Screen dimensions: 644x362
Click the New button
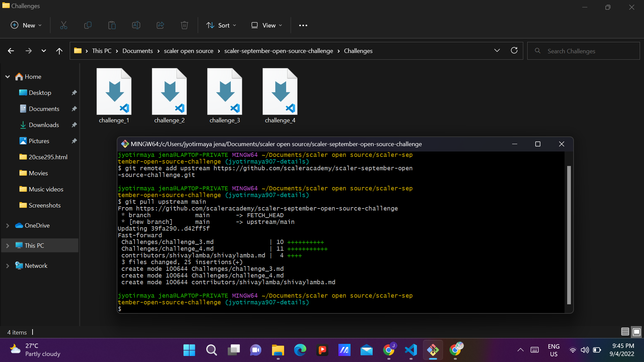[x=26, y=25]
